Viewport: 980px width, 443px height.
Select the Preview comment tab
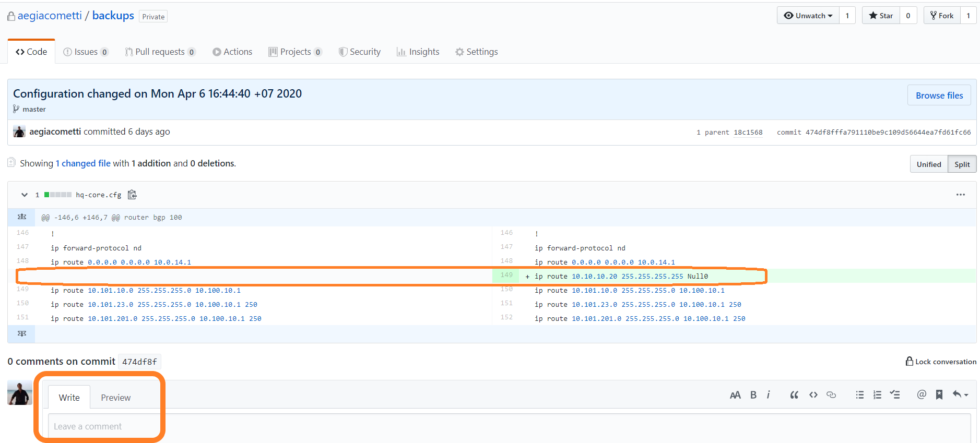click(115, 398)
